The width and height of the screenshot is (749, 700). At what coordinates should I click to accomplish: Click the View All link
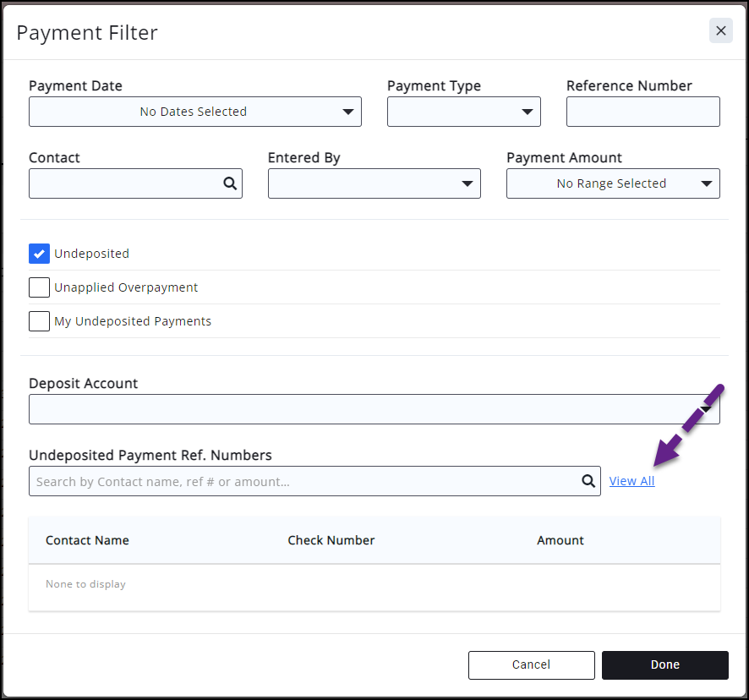pyautogui.click(x=631, y=481)
